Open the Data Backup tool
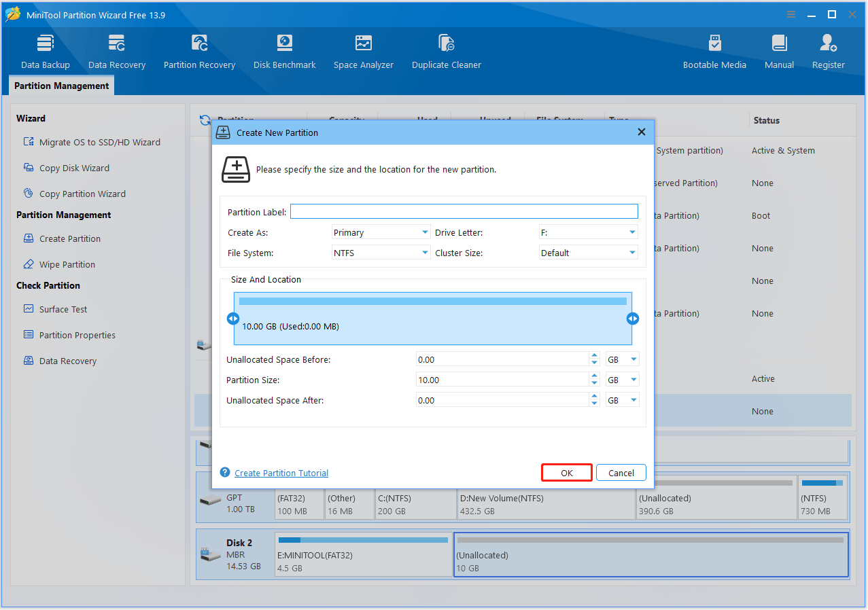The image size is (868, 610). pyautogui.click(x=46, y=52)
